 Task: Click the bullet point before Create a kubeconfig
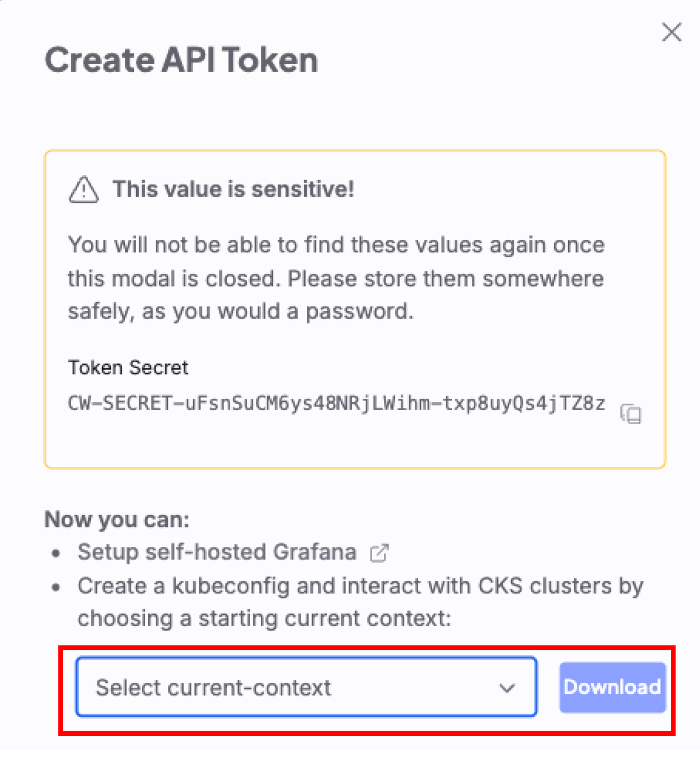(x=56, y=587)
